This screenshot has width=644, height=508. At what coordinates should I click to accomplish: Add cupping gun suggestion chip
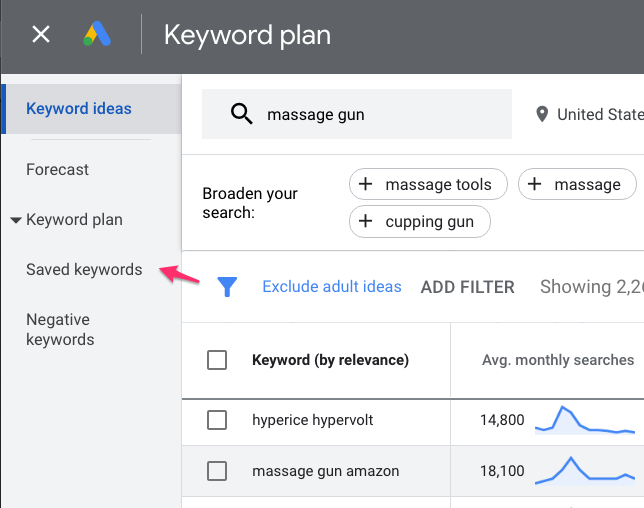[x=420, y=221]
